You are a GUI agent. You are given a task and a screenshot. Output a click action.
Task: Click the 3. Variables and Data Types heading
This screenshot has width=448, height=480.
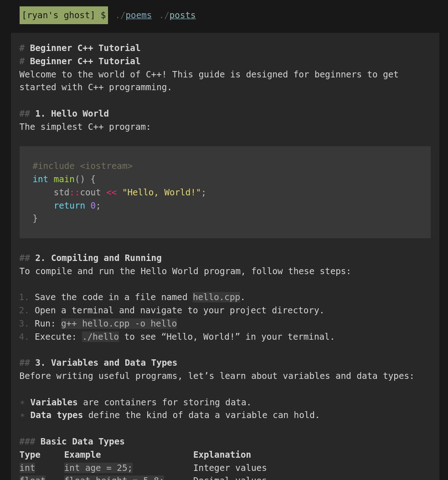tap(105, 363)
